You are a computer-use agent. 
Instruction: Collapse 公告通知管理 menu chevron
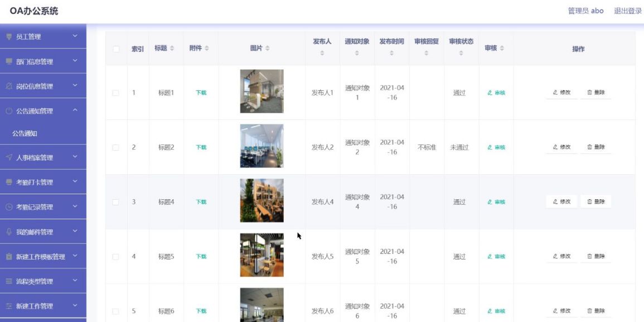(x=75, y=110)
